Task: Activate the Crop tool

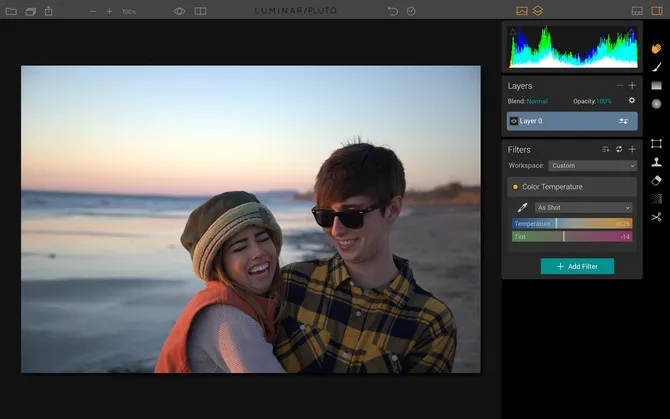Action: click(x=656, y=144)
